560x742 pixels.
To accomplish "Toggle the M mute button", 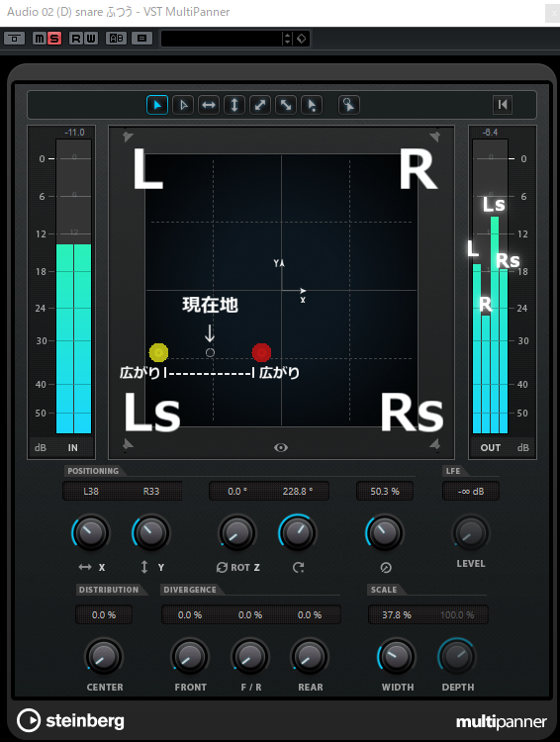I will pos(40,39).
